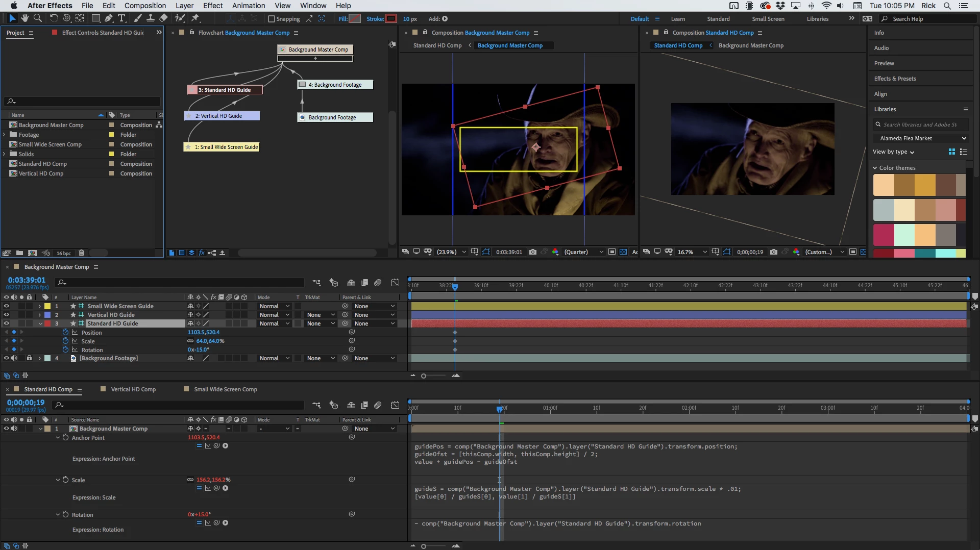
Task: Select the Rectangle shape tool
Action: pyautogui.click(x=95, y=18)
